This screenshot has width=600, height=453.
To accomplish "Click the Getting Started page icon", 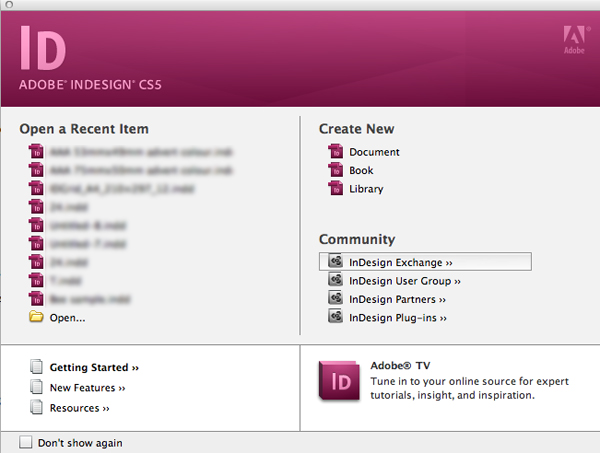I will (x=37, y=367).
